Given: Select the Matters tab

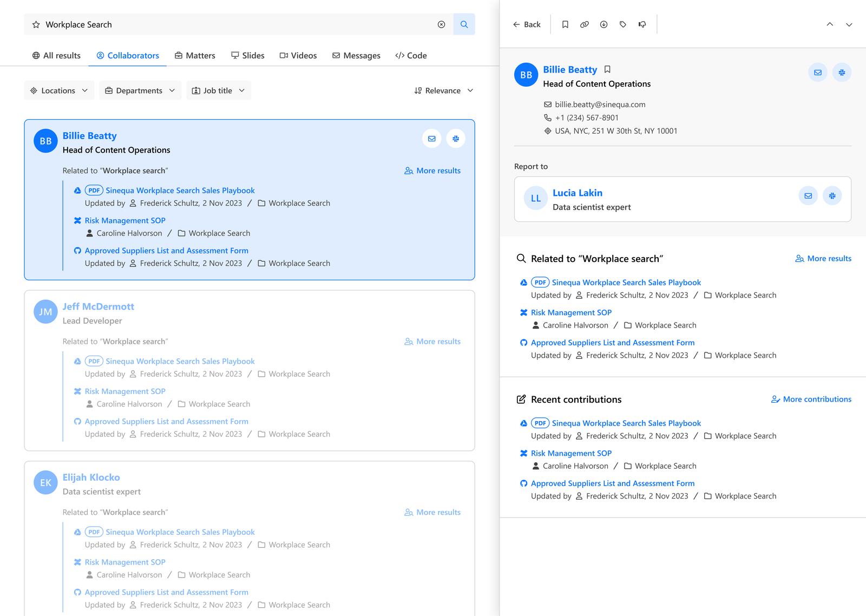Looking at the screenshot, I should [x=195, y=55].
